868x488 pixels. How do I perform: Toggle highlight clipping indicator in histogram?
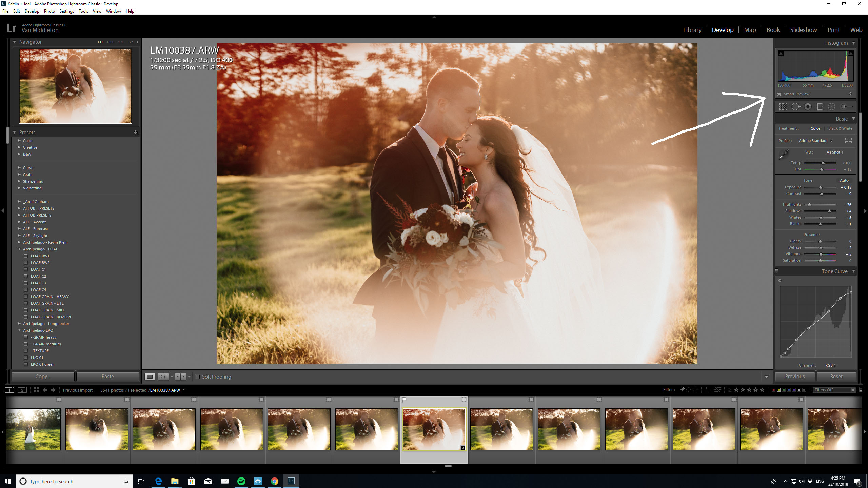(x=851, y=53)
